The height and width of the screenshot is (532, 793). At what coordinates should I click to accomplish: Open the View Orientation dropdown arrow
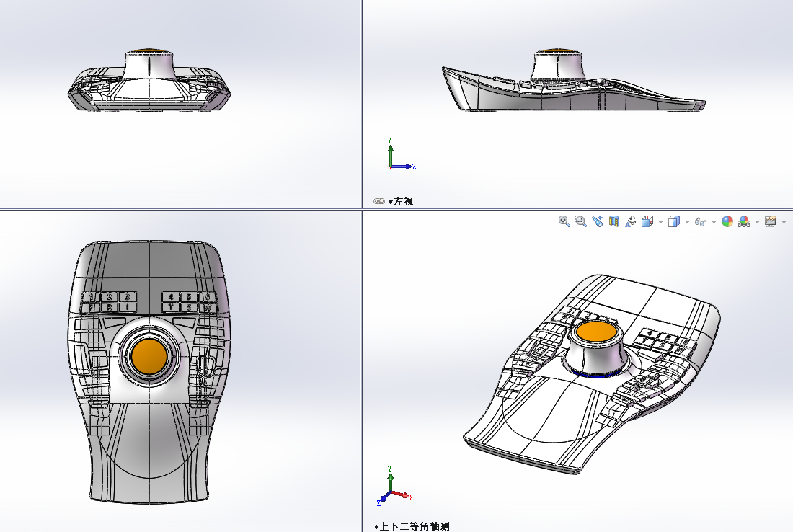pos(660,221)
